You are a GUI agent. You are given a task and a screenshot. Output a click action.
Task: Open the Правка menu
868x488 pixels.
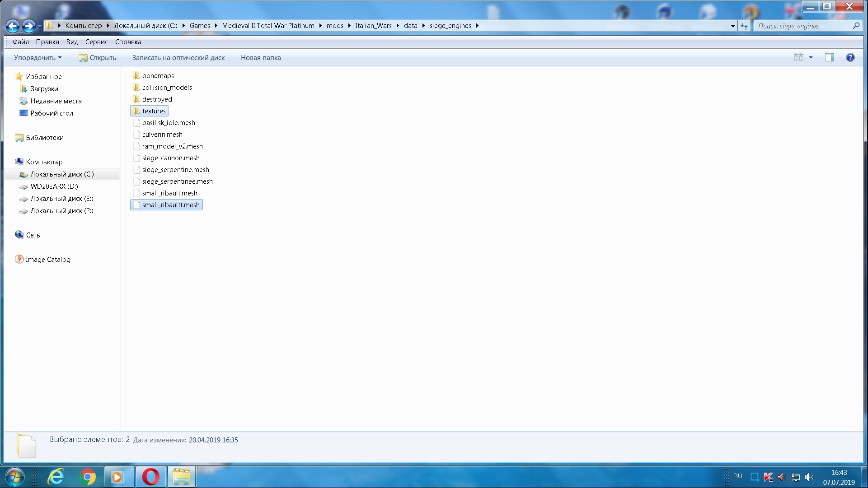click(47, 42)
